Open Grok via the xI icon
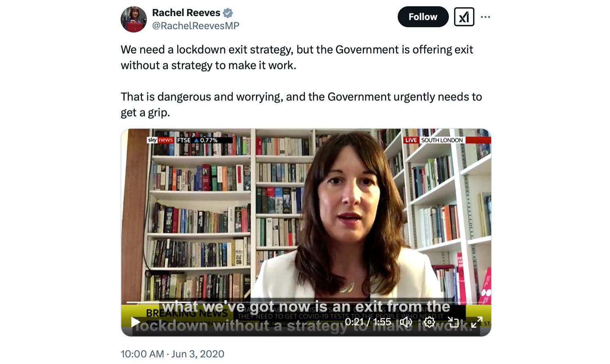610x364 pixels. coord(464,17)
